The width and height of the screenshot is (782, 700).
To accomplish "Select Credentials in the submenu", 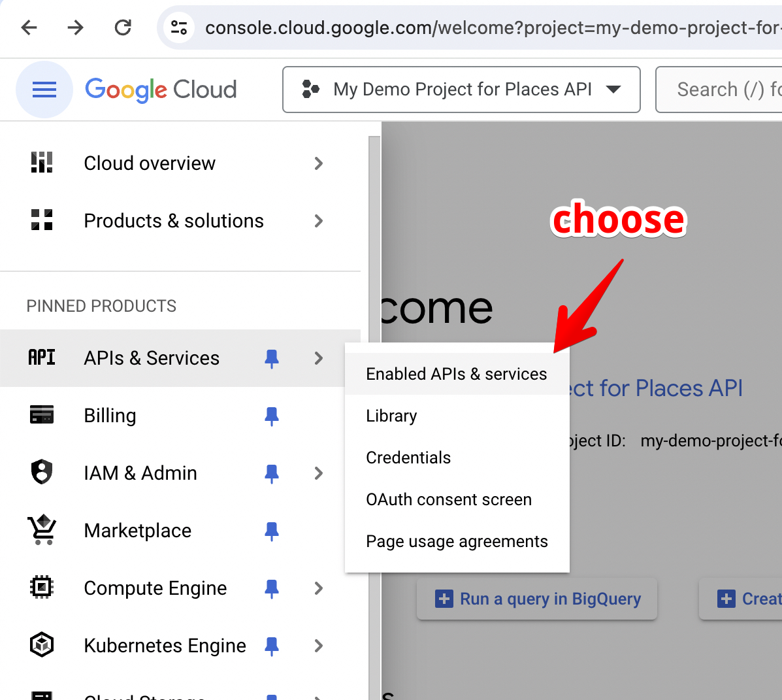I will [408, 458].
